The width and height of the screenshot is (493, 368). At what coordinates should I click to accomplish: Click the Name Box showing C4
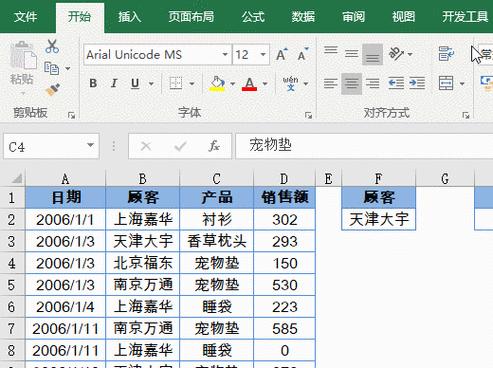click(51, 146)
